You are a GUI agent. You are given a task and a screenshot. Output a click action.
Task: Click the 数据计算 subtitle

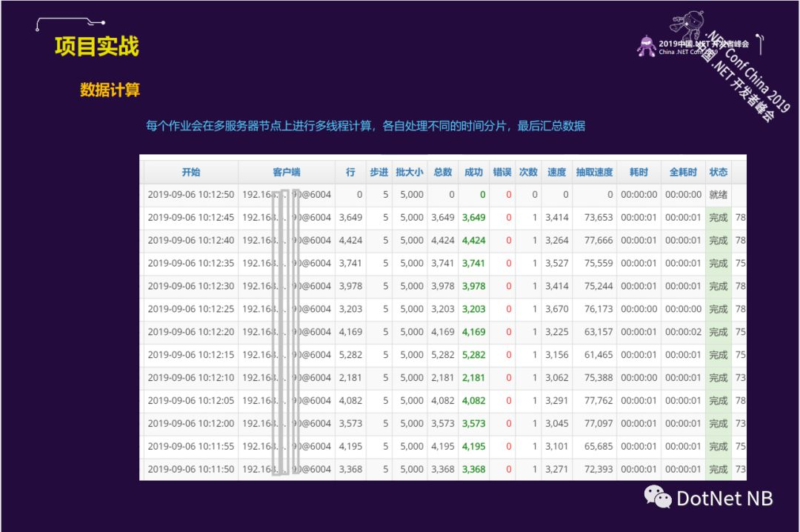click(110, 90)
